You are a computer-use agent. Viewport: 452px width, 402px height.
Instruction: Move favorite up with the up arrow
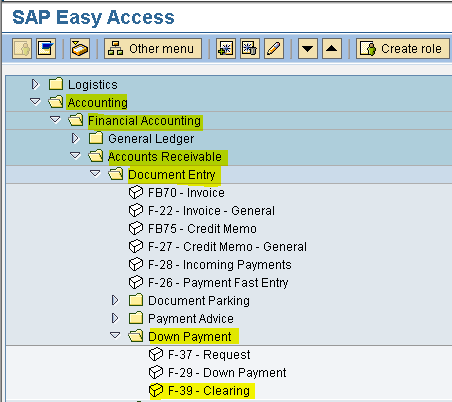(332, 49)
